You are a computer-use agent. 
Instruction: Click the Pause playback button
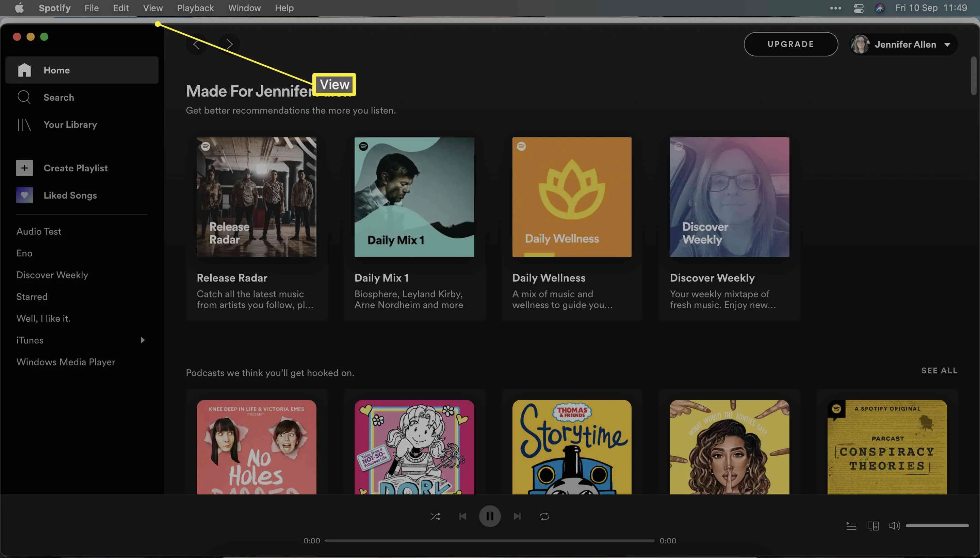coord(489,516)
